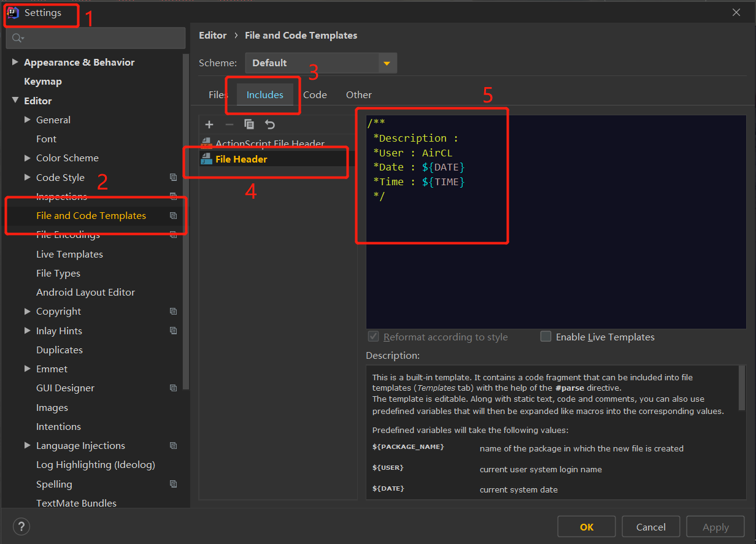Switch to the Includes tab
The width and height of the screenshot is (756, 544).
click(x=265, y=95)
